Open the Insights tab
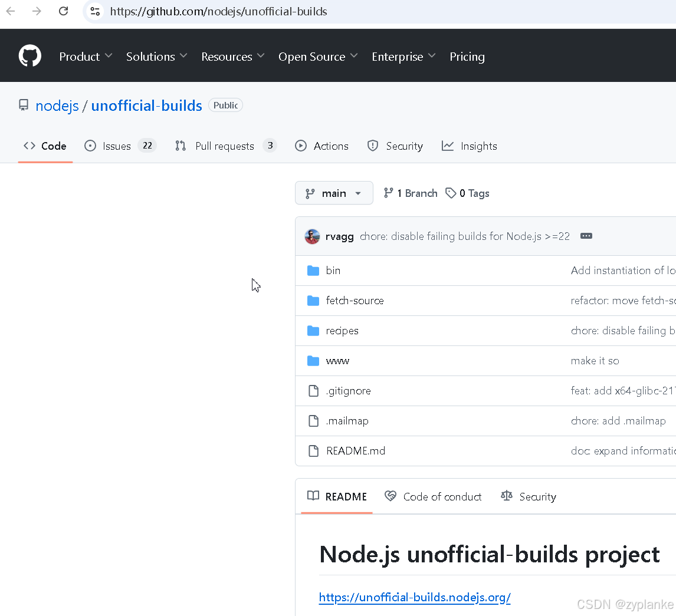The image size is (676, 616). point(470,146)
